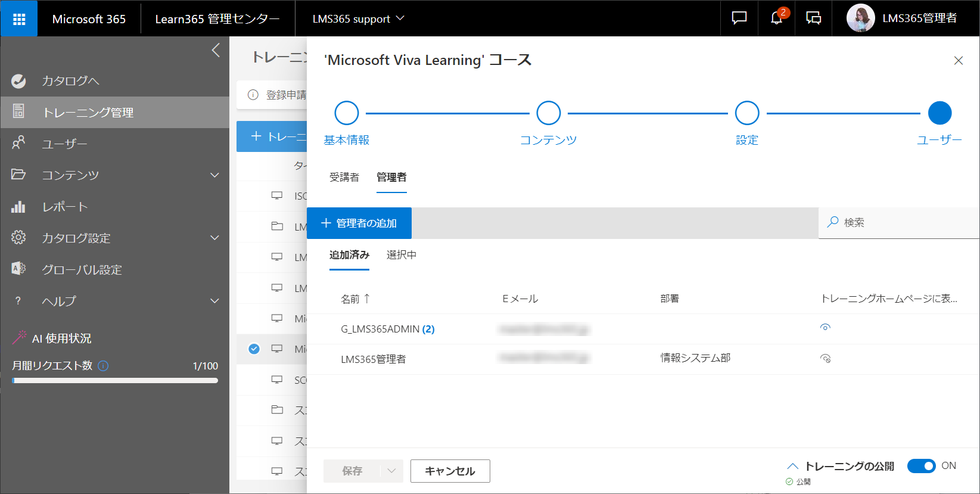Click the ヘルプ question mark icon
Screen dimensions: 980x494
[x=18, y=301]
